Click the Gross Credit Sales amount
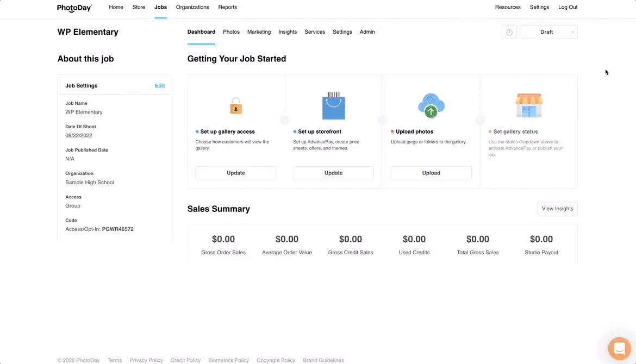636x364 pixels. point(351,239)
